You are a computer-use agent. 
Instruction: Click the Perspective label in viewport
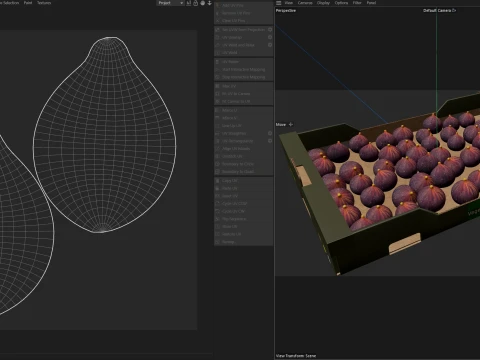click(286, 11)
